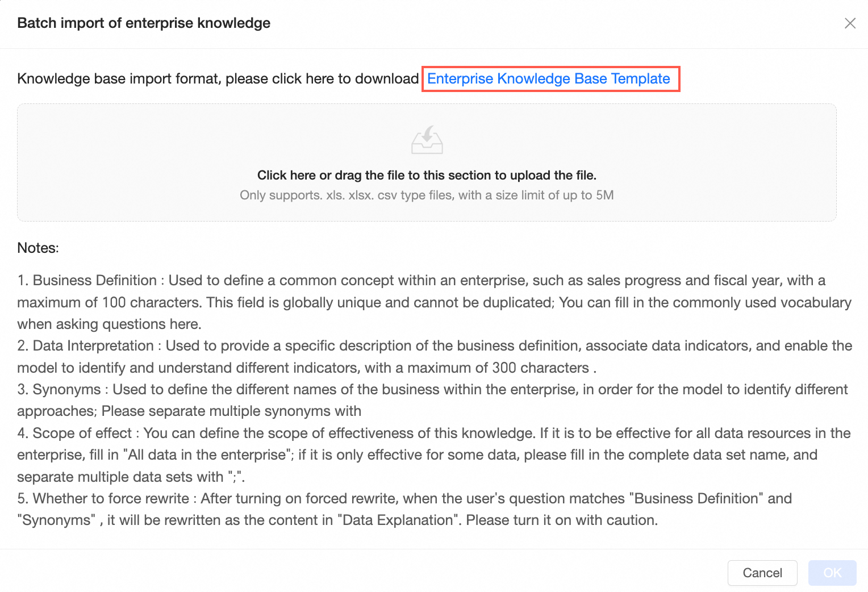Select the Business Definition note line

435,302
